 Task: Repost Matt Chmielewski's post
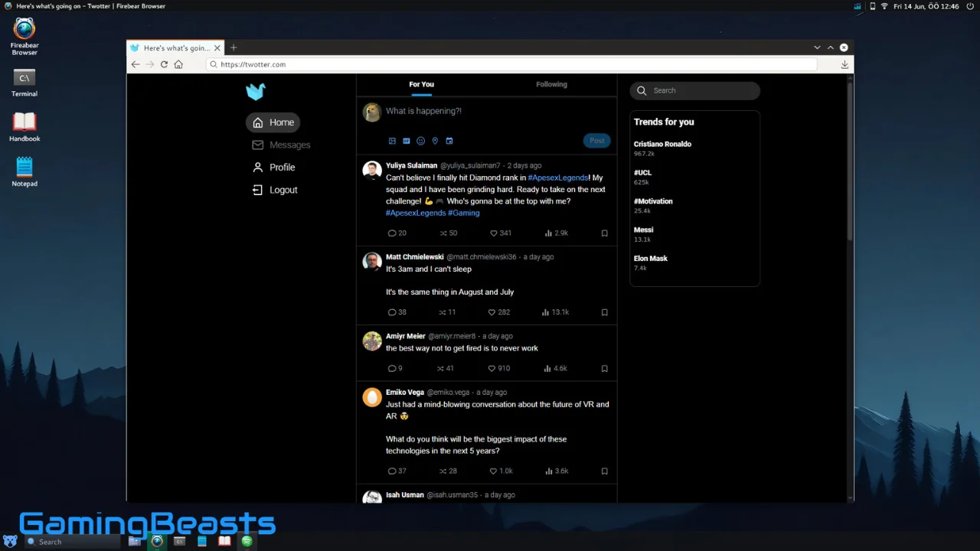point(447,312)
